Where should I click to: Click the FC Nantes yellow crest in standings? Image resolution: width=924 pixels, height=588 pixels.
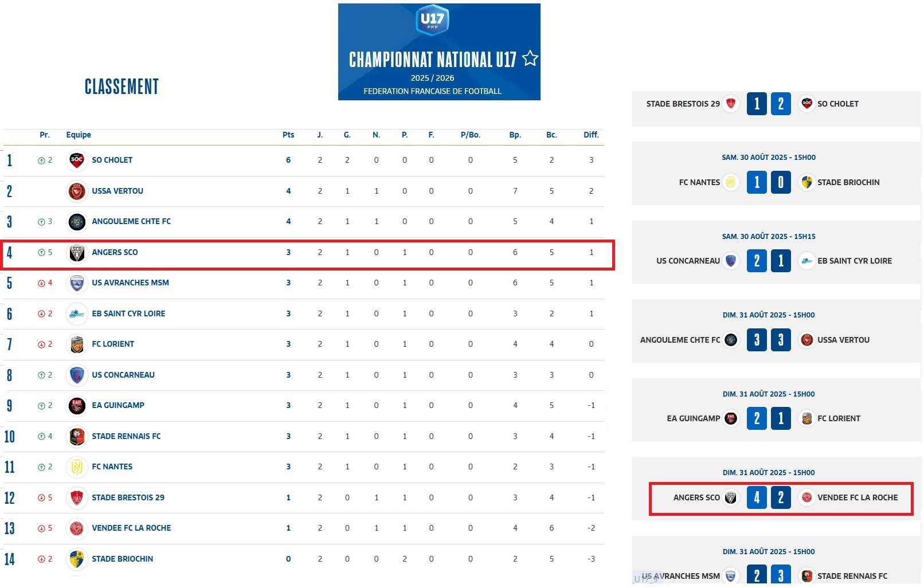[x=77, y=467]
